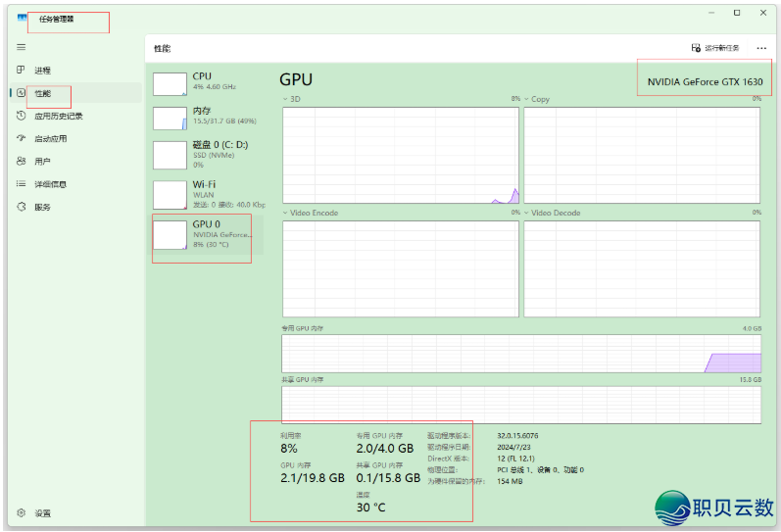Click the Services (服务) sidebar icon
The width and height of the screenshot is (781, 532).
pos(21,207)
